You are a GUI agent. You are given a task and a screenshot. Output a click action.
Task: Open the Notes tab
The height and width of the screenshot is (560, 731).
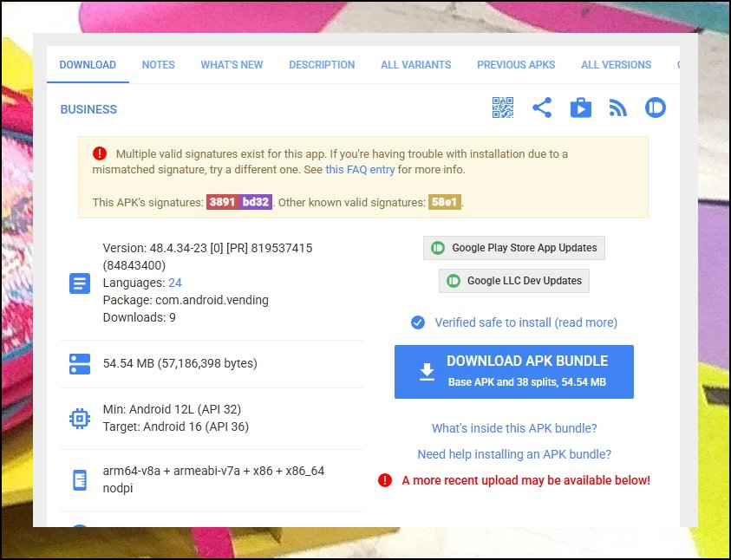point(158,65)
